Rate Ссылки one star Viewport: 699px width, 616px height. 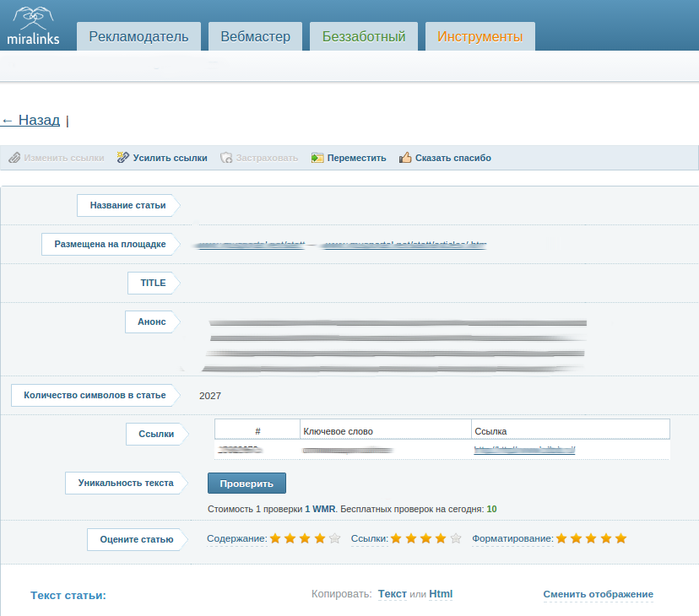tap(396, 538)
